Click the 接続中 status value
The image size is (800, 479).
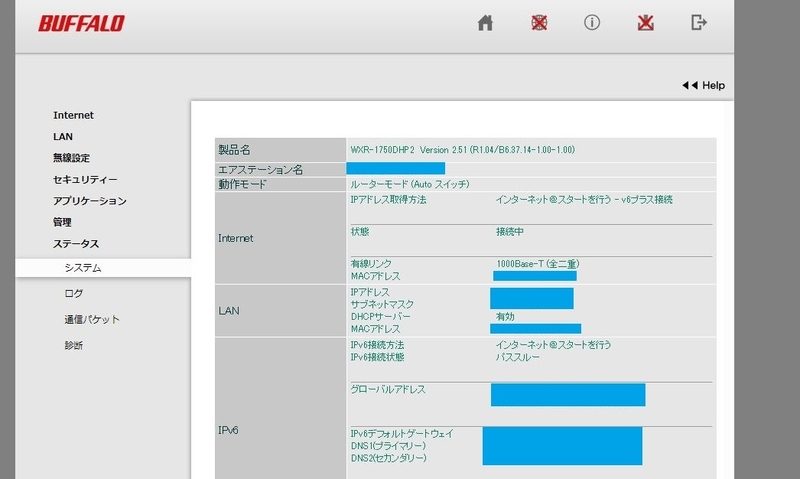(510, 232)
